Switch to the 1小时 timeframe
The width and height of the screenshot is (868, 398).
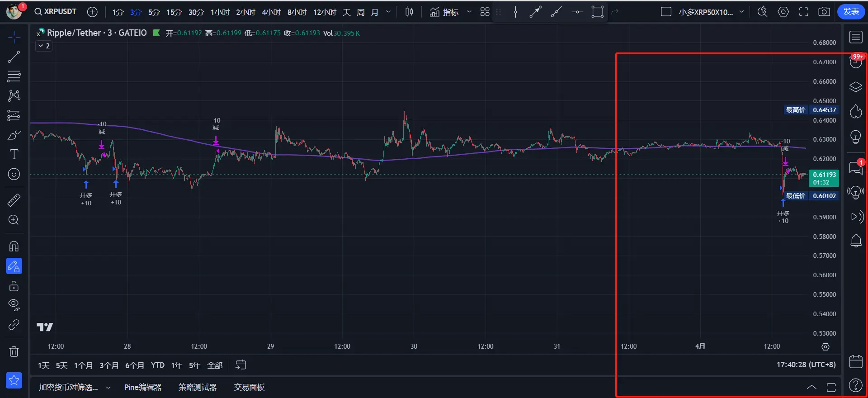point(220,12)
